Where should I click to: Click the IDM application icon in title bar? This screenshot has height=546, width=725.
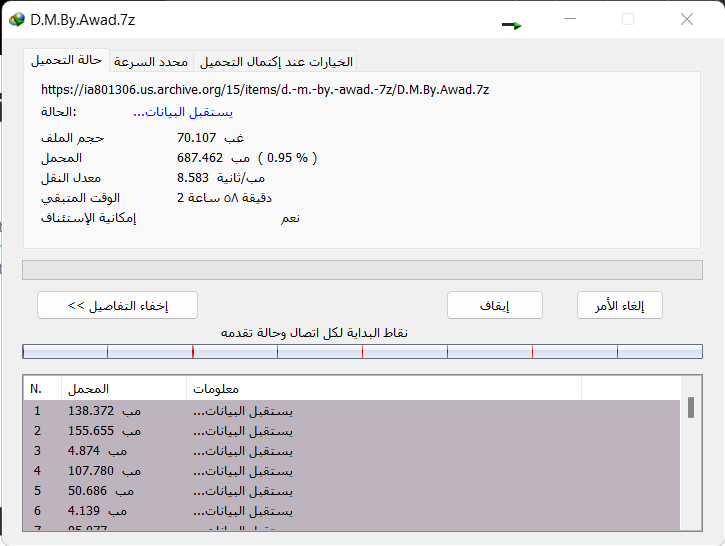tap(16, 20)
